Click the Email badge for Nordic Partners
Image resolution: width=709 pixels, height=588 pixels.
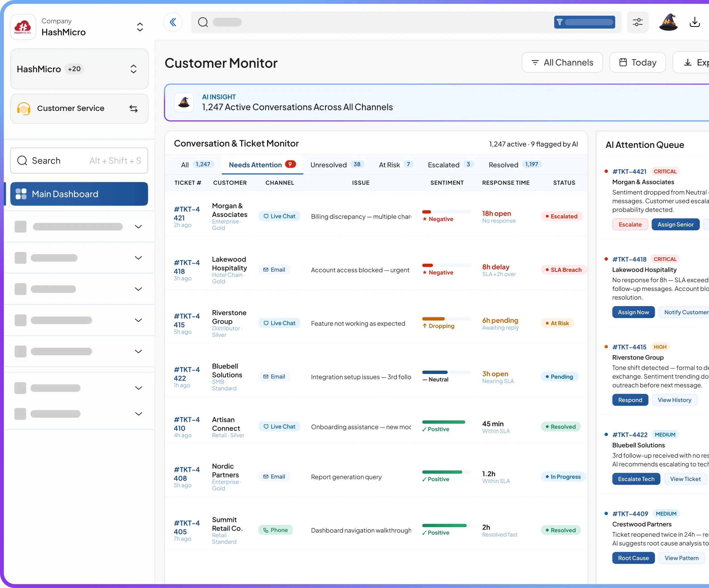coord(274,477)
